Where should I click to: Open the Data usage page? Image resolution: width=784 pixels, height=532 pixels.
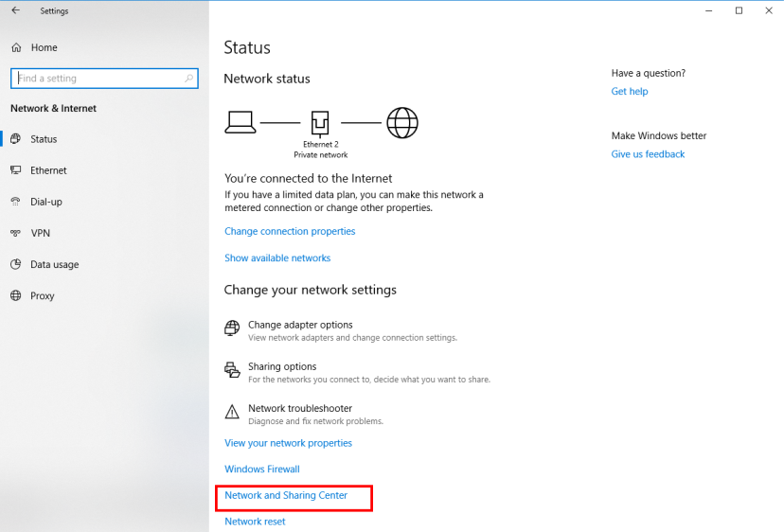[54, 264]
